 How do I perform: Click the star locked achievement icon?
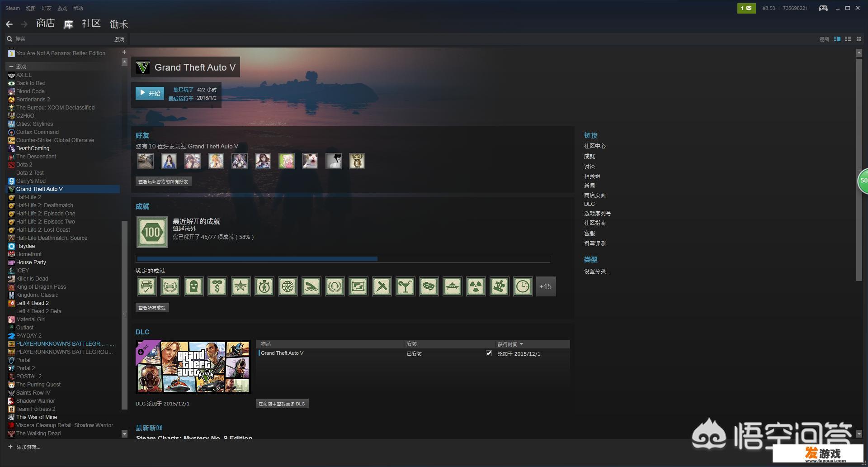(x=241, y=286)
